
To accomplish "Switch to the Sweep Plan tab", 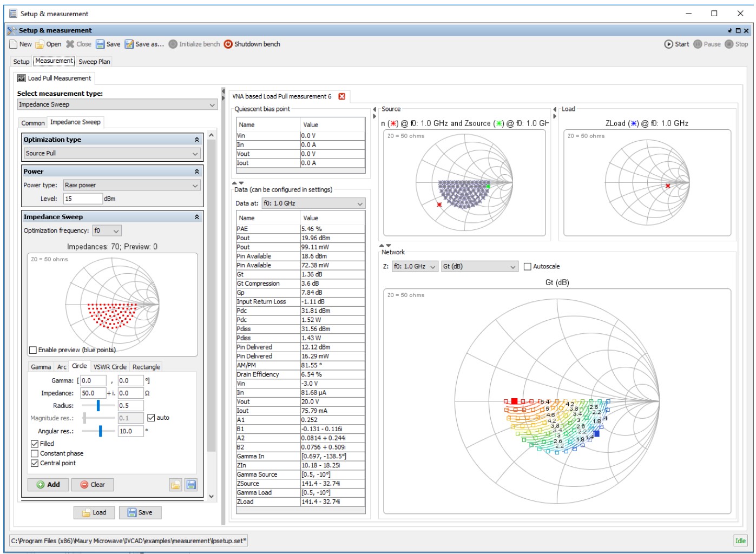I will pyautogui.click(x=94, y=62).
